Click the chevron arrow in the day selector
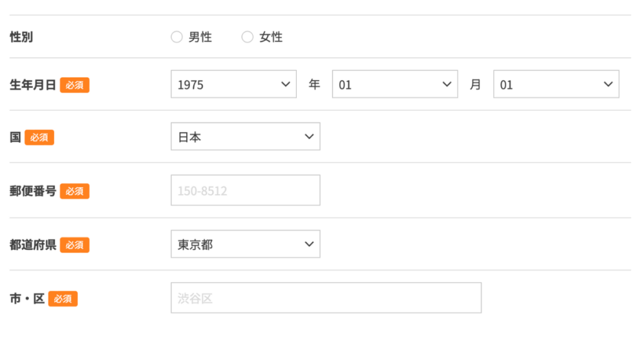This screenshot has width=644, height=338. [608, 84]
